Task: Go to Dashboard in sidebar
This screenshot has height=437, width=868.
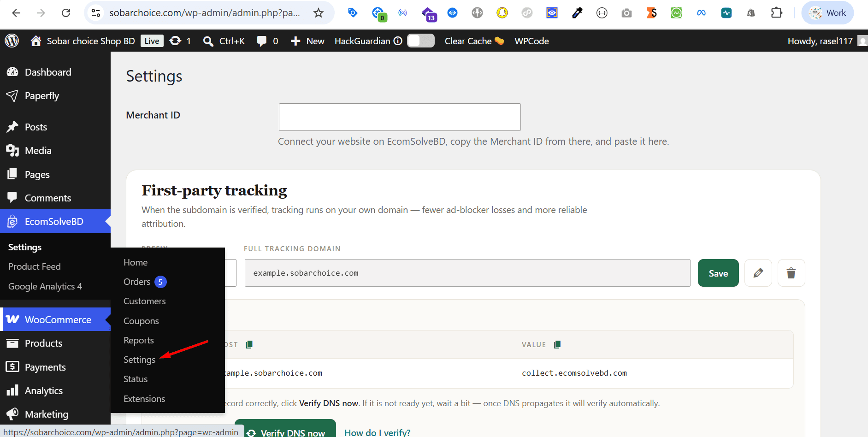Action: 55,72
